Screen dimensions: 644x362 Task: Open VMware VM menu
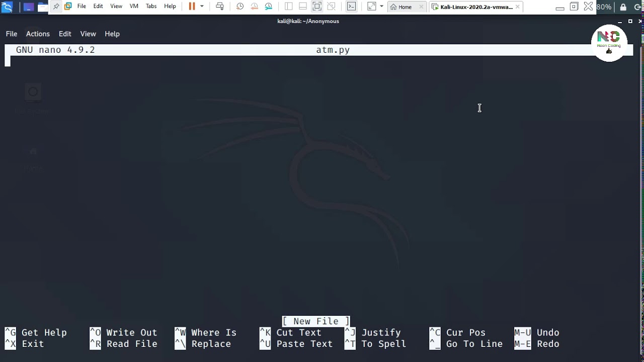point(134,7)
